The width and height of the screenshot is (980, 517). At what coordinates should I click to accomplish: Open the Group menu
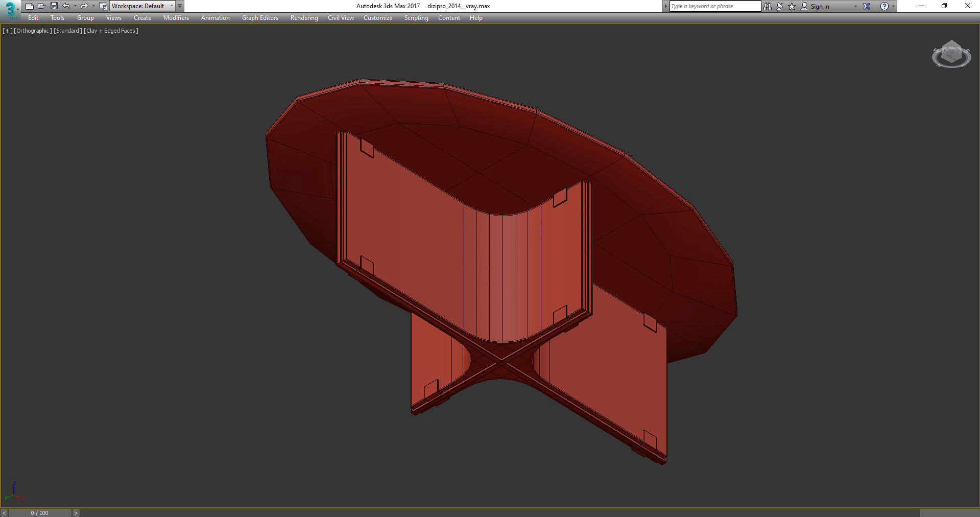coord(85,18)
